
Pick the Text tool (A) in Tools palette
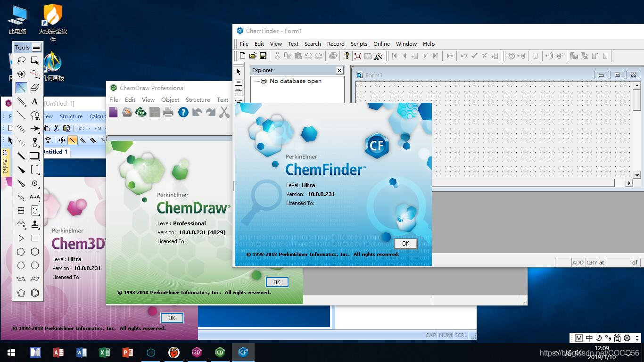(x=35, y=101)
